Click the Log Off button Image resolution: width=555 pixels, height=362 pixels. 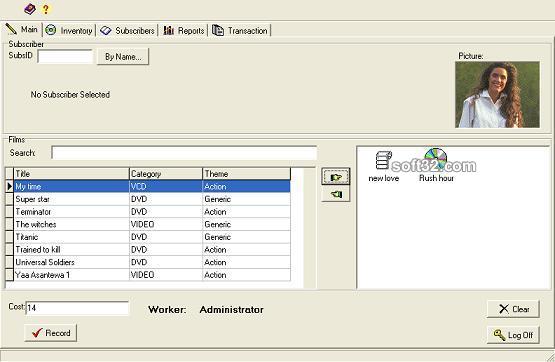tap(513, 335)
